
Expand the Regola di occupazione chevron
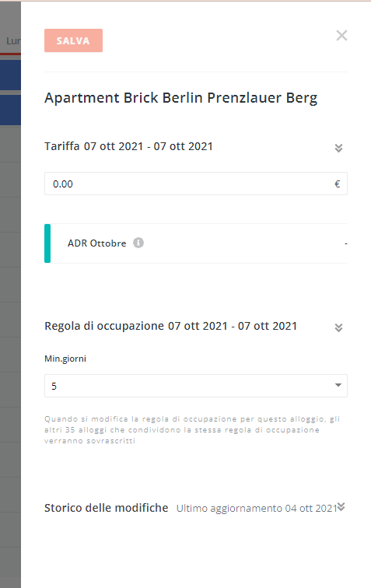338,327
